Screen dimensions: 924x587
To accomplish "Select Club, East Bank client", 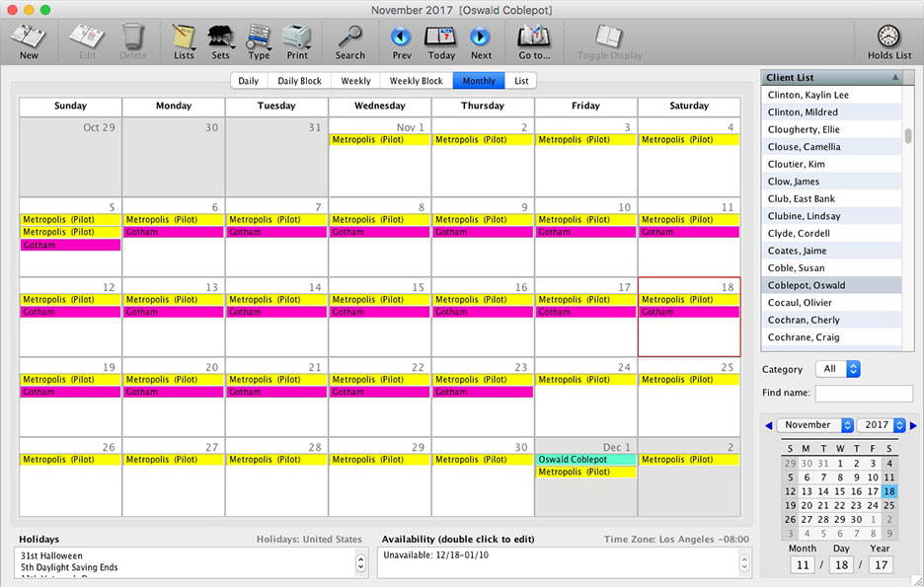I will tap(831, 198).
